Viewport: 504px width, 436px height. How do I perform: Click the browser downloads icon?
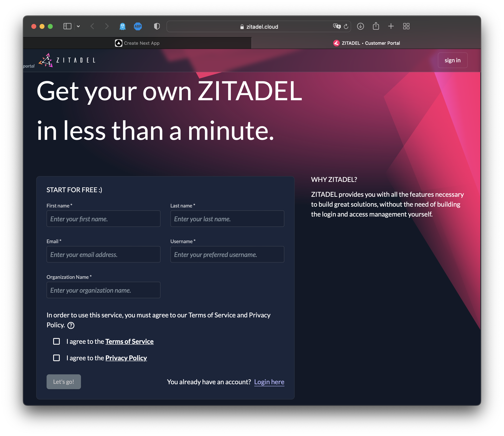(360, 27)
